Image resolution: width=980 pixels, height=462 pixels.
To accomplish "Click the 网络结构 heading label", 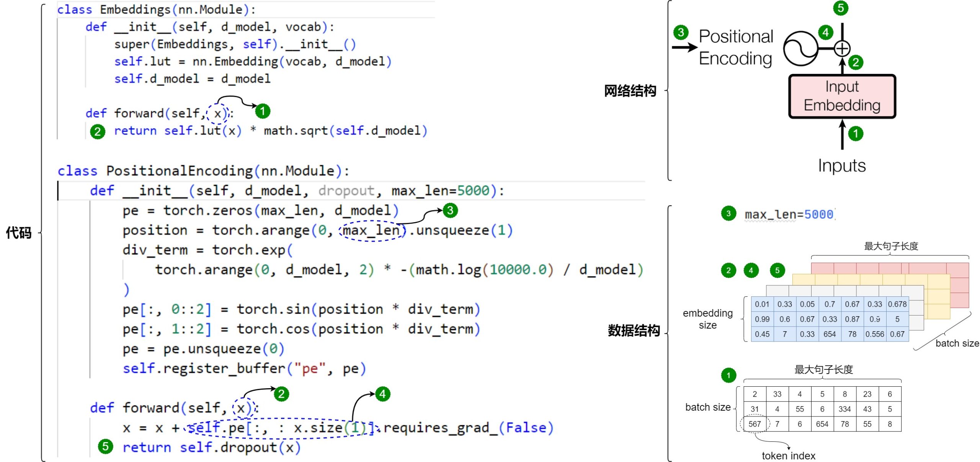I will [630, 91].
